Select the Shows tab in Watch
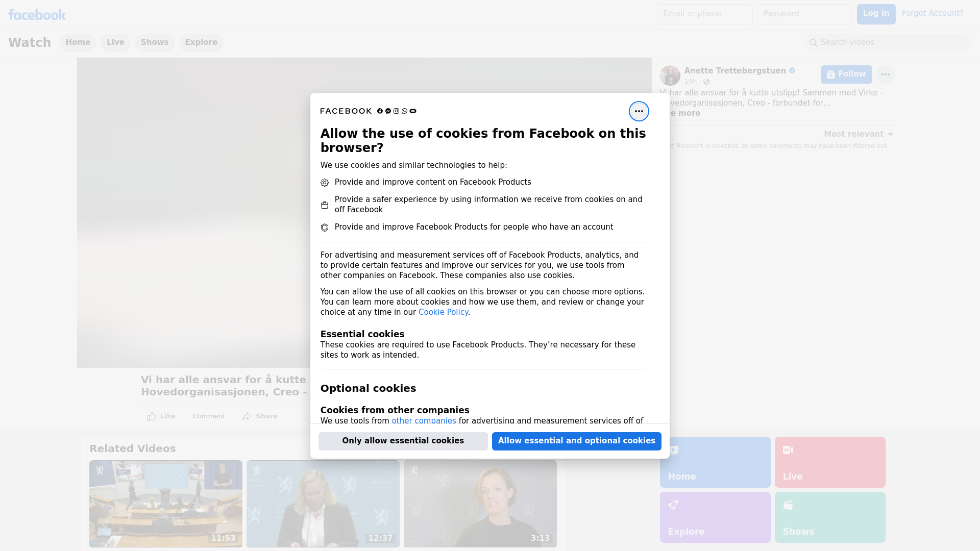 point(155,43)
